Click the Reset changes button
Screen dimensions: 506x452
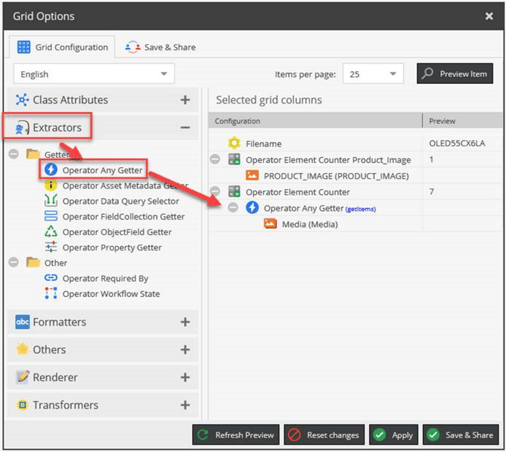[324, 435]
